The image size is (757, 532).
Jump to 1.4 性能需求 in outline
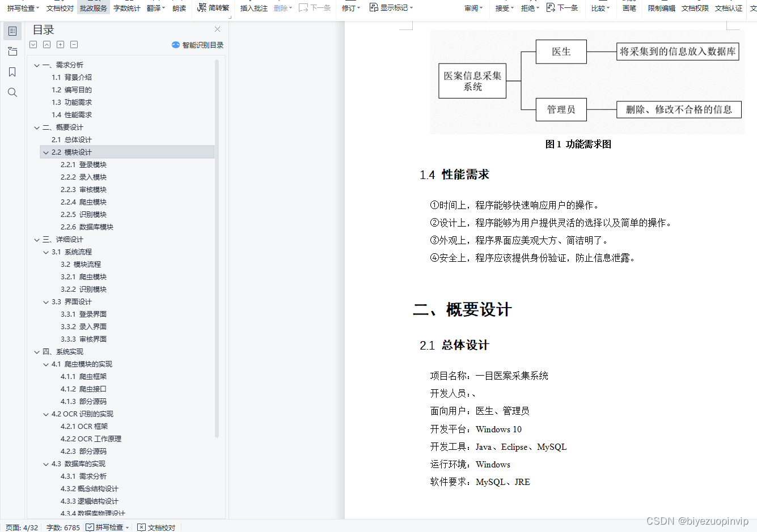coord(71,115)
